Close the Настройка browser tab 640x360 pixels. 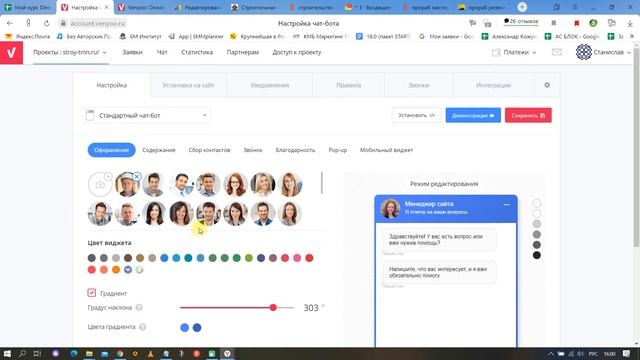click(x=107, y=7)
